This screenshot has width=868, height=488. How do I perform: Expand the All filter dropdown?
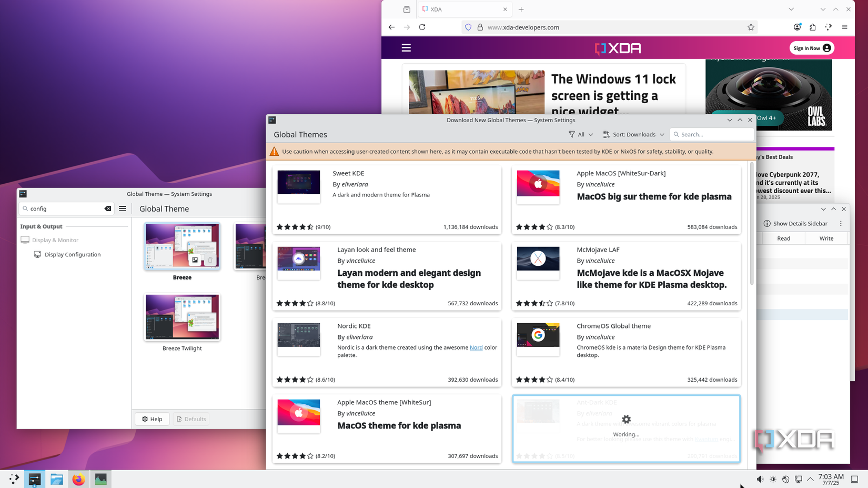pos(581,134)
